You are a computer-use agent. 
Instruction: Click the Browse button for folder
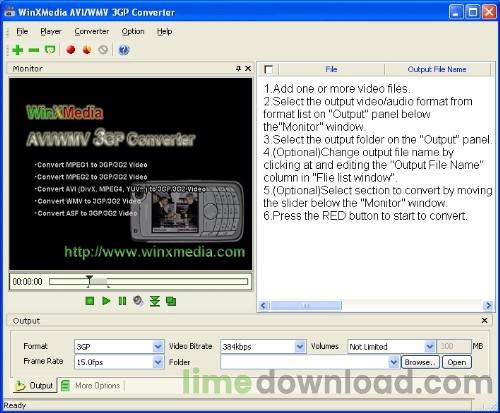[x=420, y=362]
